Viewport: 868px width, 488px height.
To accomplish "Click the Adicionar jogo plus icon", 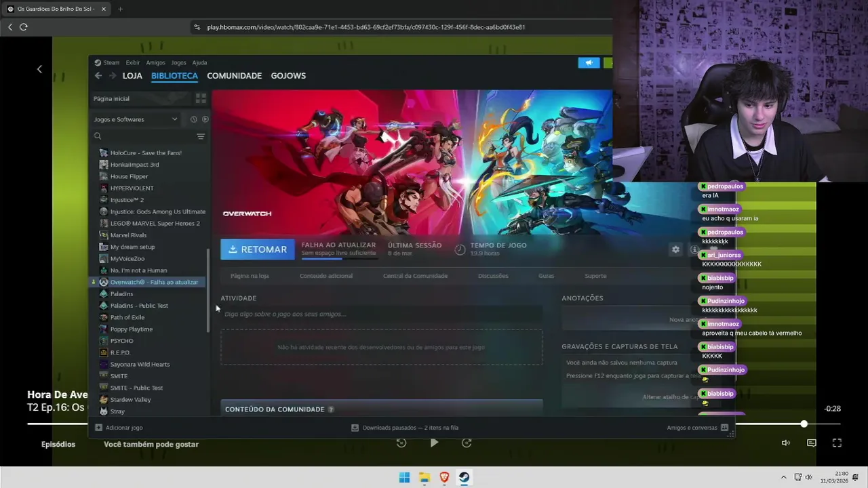I will (98, 428).
